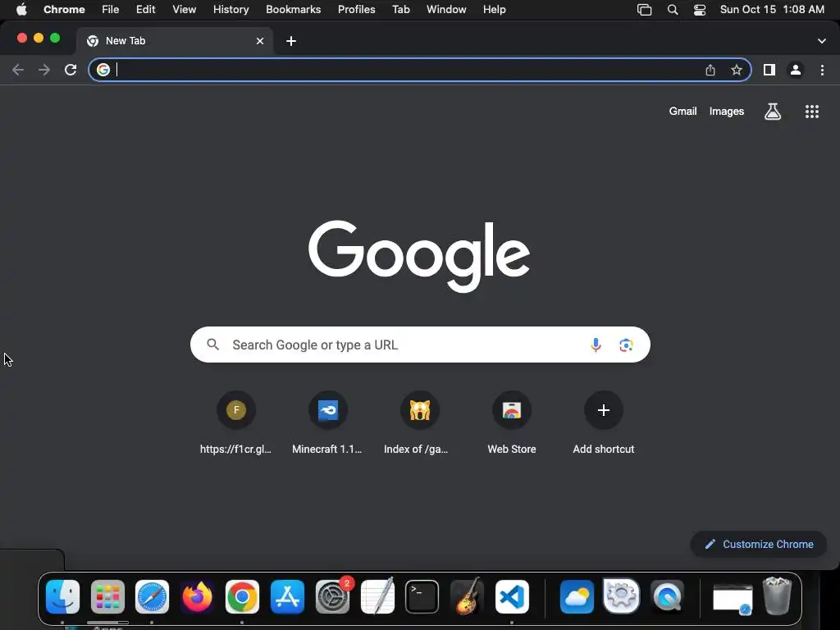The image size is (840, 630).
Task: Open Google Images link
Action: [x=727, y=112]
